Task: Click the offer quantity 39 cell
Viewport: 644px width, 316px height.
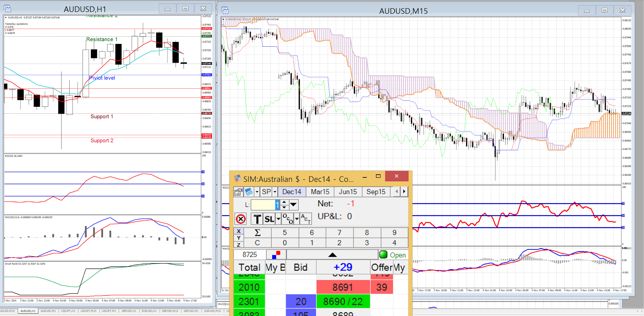Action: (382, 287)
